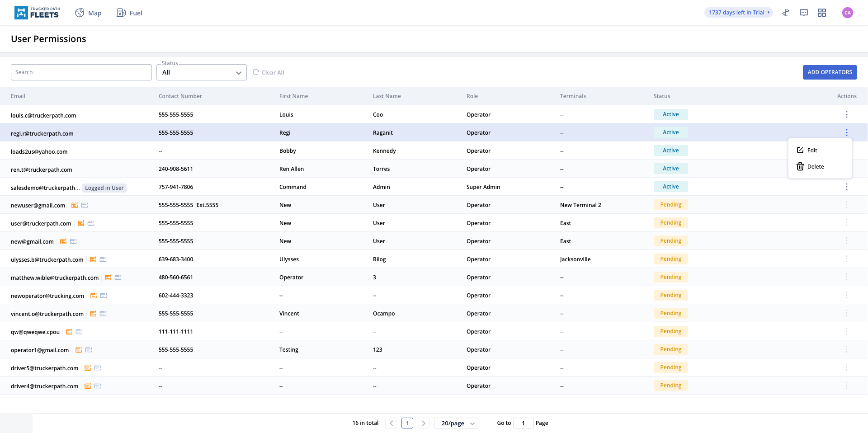Click the signpost guide icon in header
This screenshot has height=433, width=868.
pos(786,13)
